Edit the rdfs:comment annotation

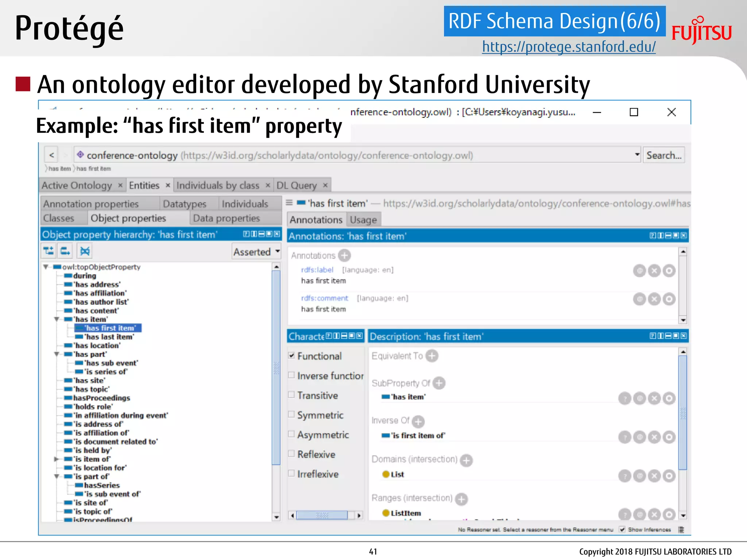(669, 299)
